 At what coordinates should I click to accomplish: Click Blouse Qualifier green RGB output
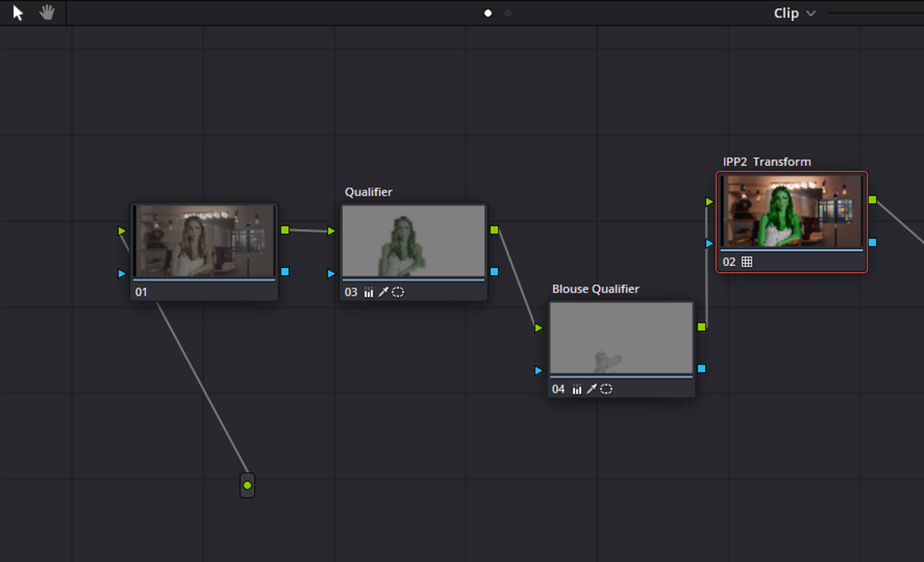click(x=702, y=327)
